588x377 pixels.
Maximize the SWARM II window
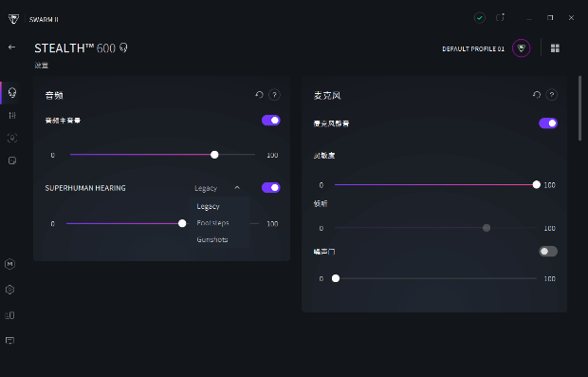click(x=550, y=18)
